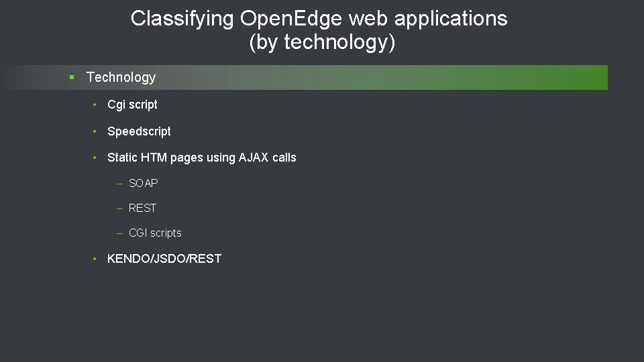Click the dash before CGI scripts
The height and width of the screenshot is (362, 644).
pyautogui.click(x=119, y=233)
